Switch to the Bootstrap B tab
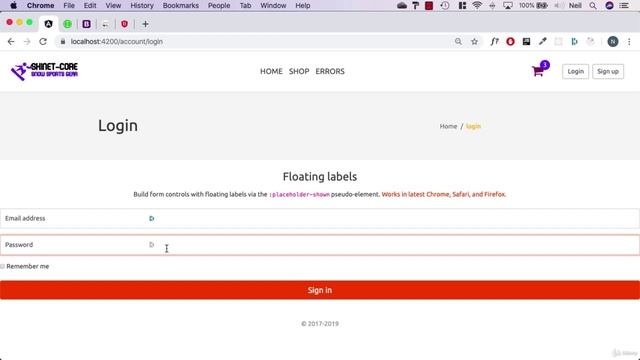 [87, 24]
